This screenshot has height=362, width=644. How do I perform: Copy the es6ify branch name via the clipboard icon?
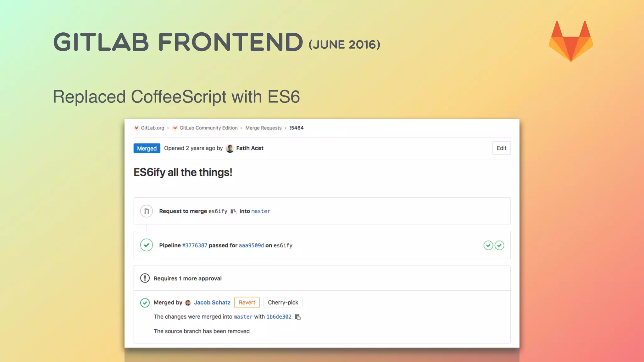point(233,211)
